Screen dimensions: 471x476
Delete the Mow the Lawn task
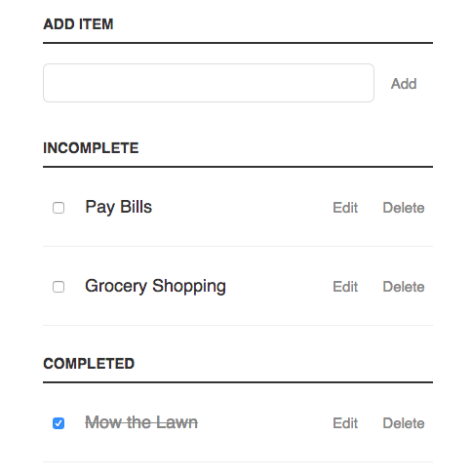[404, 423]
